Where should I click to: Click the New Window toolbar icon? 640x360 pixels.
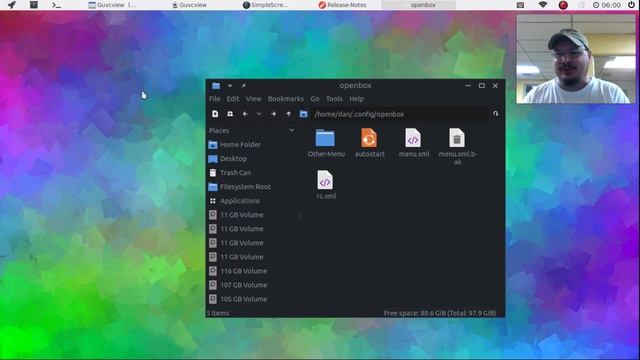(230, 114)
